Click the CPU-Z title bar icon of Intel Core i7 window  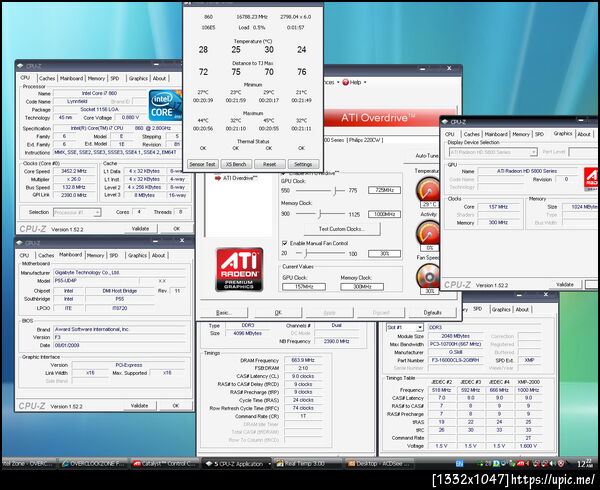(20, 66)
